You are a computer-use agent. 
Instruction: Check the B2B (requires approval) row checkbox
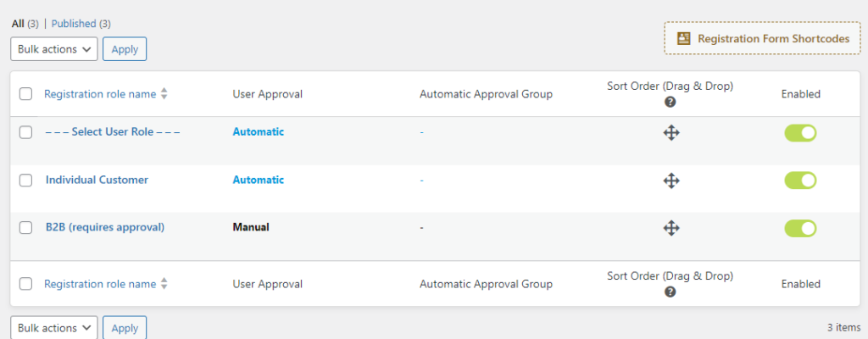pyautogui.click(x=26, y=227)
